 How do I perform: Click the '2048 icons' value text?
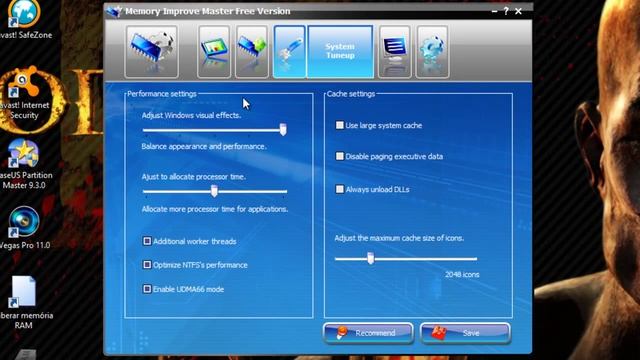[x=462, y=275]
